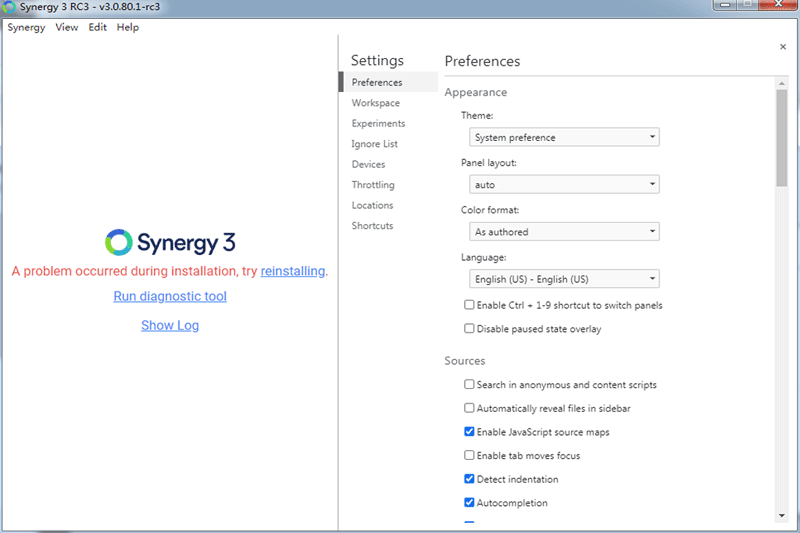
Task: Click the Sources section heading
Action: click(465, 361)
